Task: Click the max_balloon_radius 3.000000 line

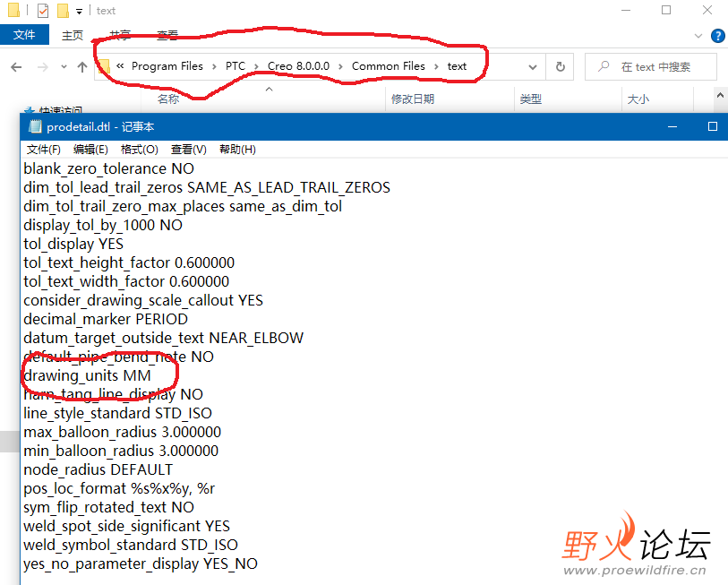Action: click(122, 432)
